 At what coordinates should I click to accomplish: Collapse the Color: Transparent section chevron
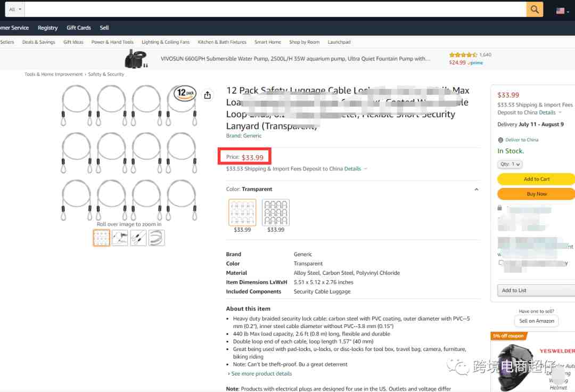pyautogui.click(x=477, y=189)
